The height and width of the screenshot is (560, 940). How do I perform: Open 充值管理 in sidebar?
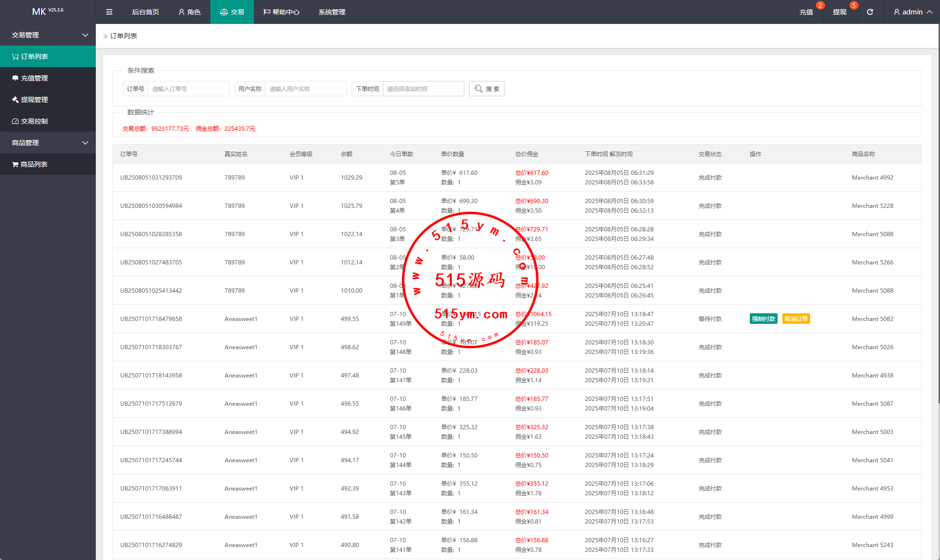click(x=34, y=78)
